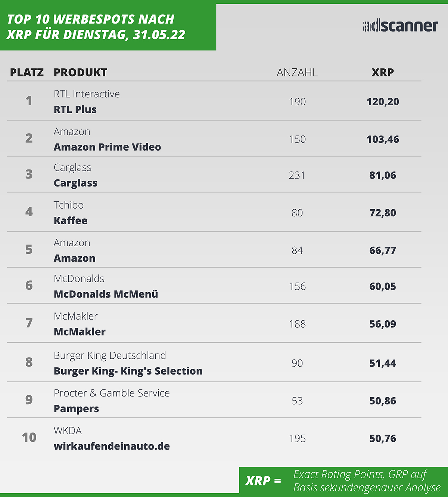Click the Pampers product name
The width and height of the screenshot is (448, 497).
coord(76,409)
